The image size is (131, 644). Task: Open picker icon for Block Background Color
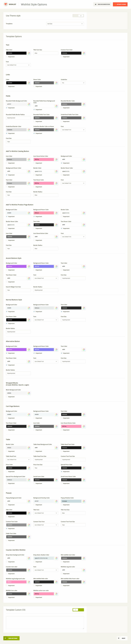(x=29, y=393)
